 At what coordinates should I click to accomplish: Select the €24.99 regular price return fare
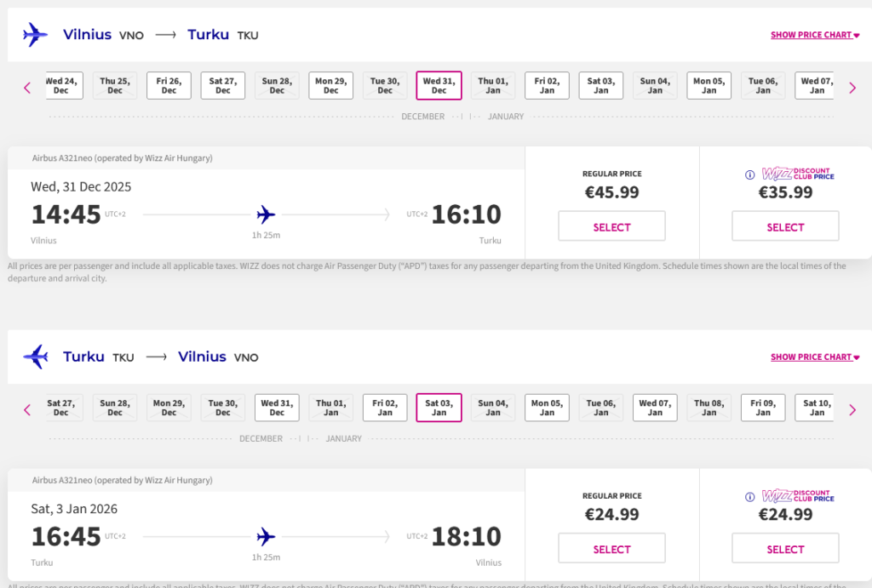pos(611,549)
